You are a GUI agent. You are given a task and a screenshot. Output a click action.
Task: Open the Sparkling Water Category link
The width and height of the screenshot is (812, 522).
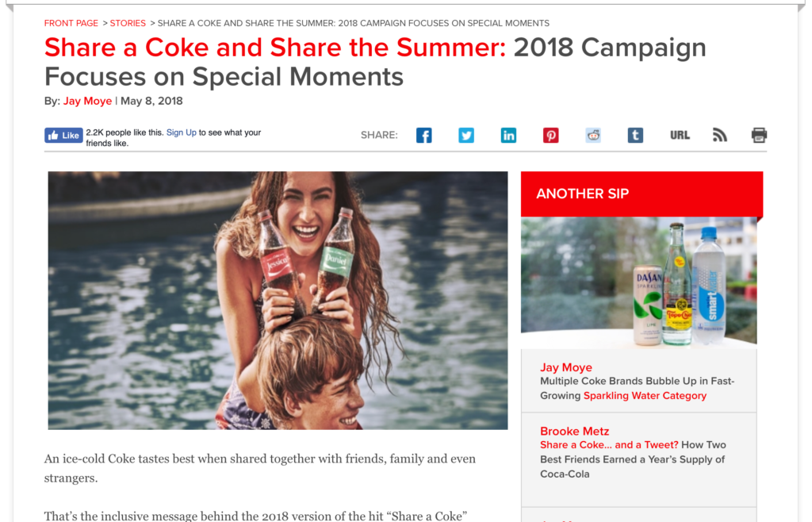pyautogui.click(x=645, y=396)
